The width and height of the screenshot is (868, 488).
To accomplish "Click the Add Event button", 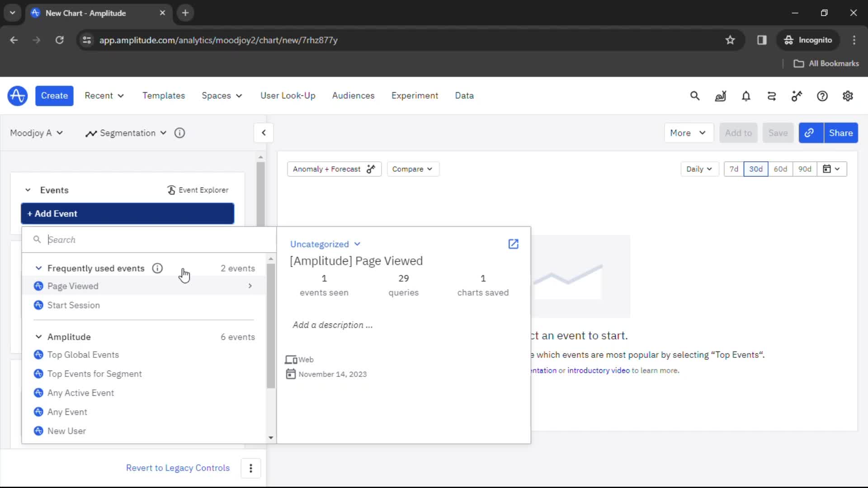I will click(x=127, y=214).
